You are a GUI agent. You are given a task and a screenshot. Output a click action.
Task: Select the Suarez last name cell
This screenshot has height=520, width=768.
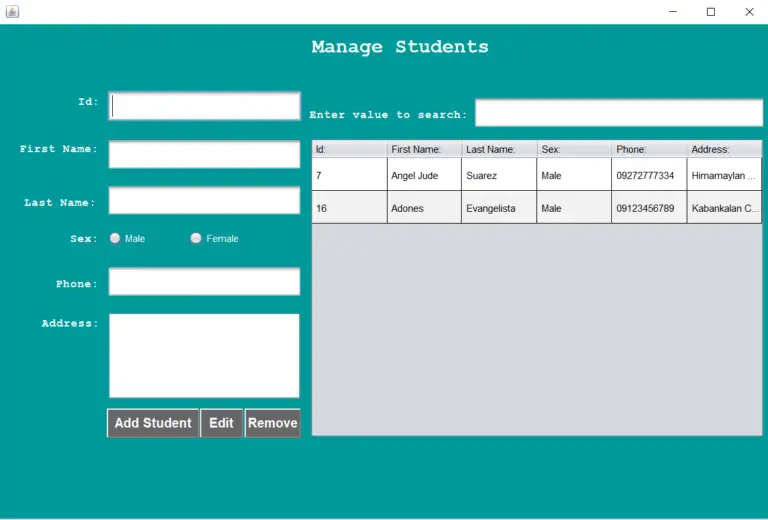499,174
